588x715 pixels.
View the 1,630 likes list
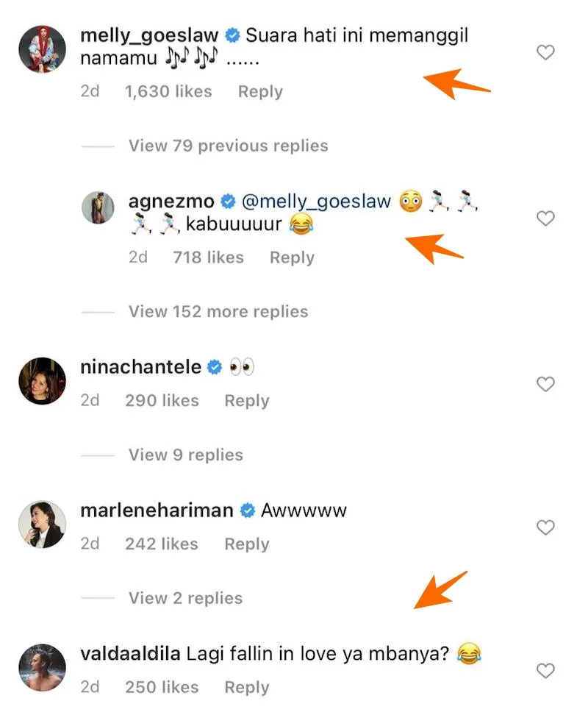pyautogui.click(x=168, y=92)
